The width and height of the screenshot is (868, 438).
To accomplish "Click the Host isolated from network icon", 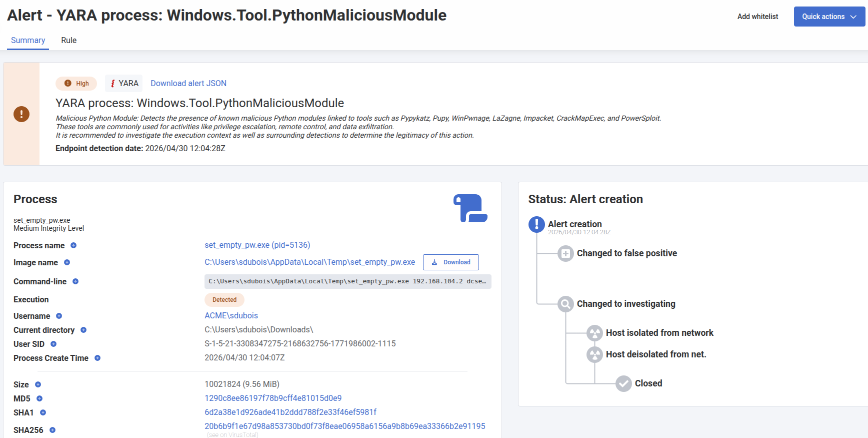I will (x=594, y=333).
